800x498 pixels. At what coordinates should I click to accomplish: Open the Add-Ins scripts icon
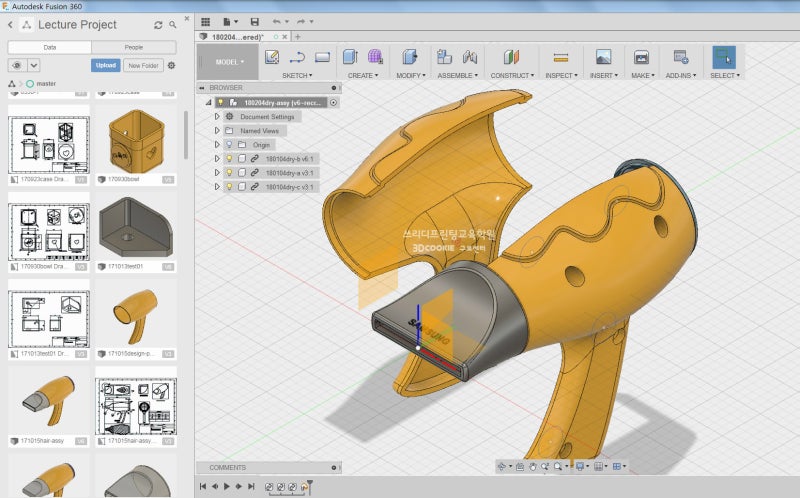tap(681, 57)
